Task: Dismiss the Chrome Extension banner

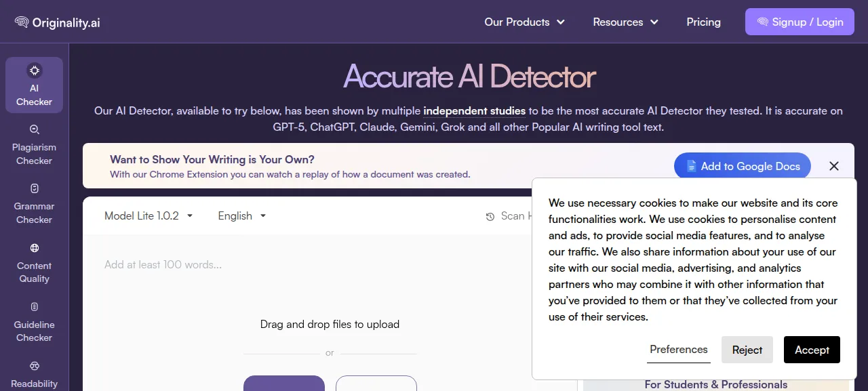Action: pos(834,166)
